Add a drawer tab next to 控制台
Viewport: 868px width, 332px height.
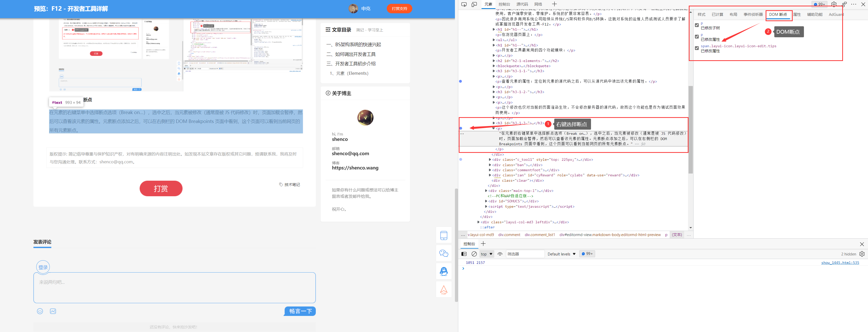click(x=483, y=244)
